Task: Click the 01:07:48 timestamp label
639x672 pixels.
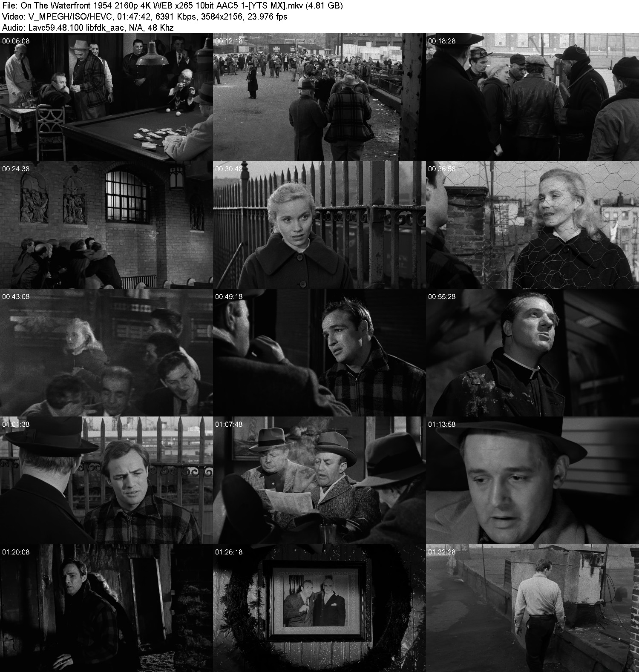Action: tap(229, 425)
